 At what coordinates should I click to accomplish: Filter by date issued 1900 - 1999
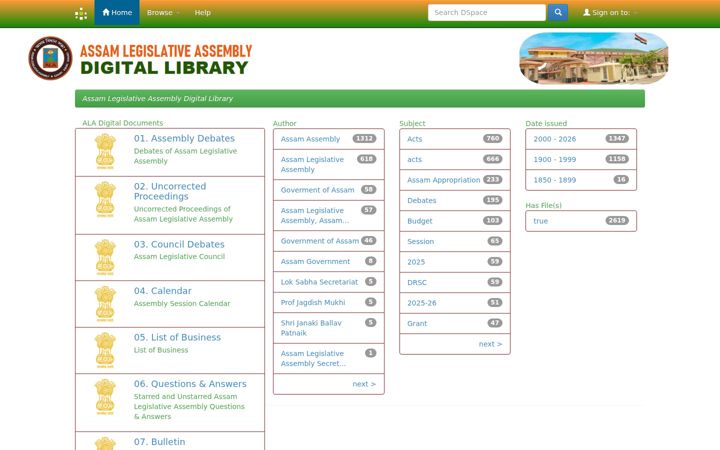[x=555, y=159]
